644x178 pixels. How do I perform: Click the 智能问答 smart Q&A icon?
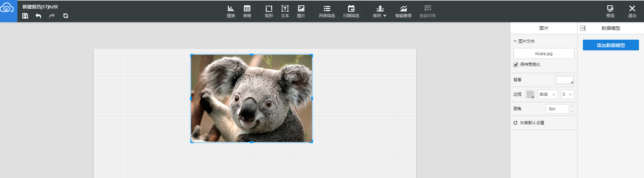(x=428, y=11)
